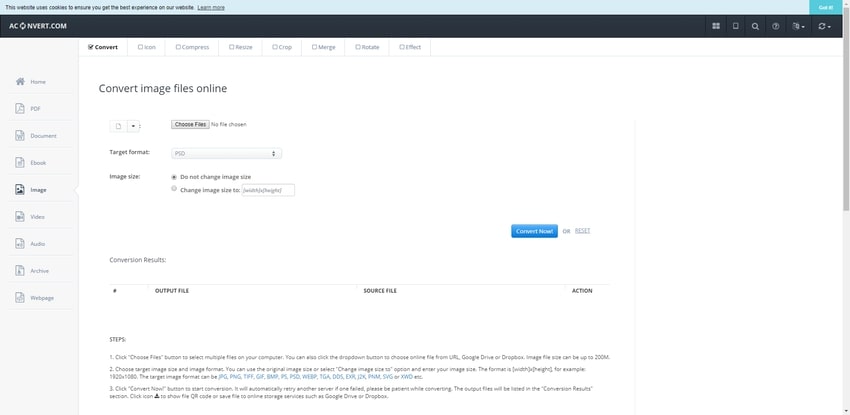Open the Archive converter in sidebar
The height and width of the screenshot is (415, 850).
(39, 270)
